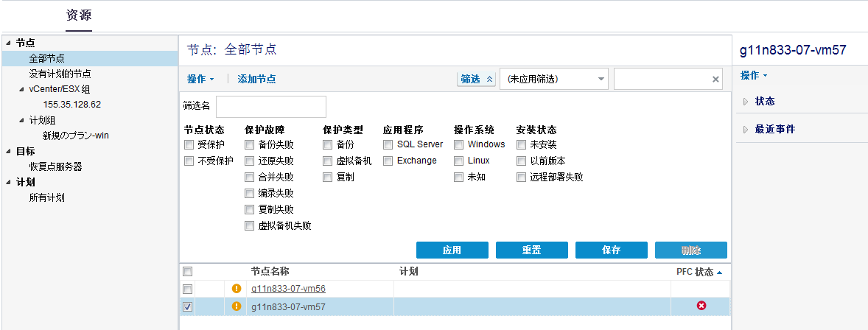Tick the Windows operating system checkbox
Viewport: 868px width, 330px height.
(x=459, y=144)
